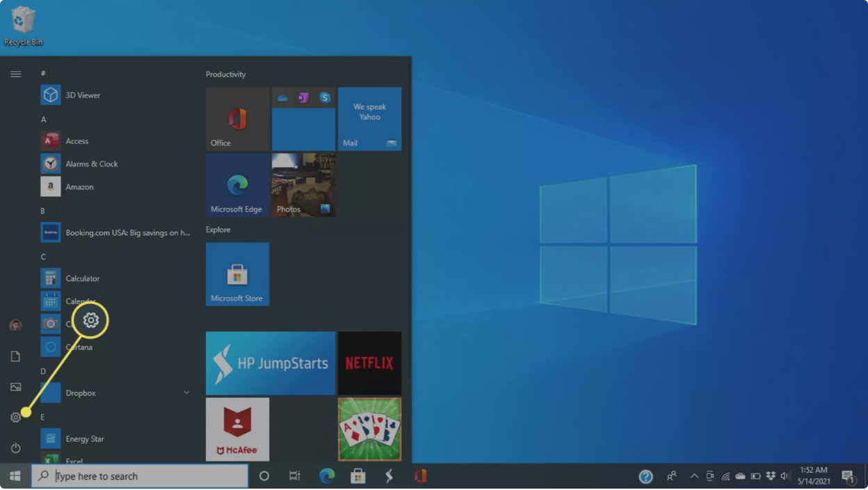Expand the Start menu hamburger button
This screenshot has height=490, width=868.
[x=15, y=74]
